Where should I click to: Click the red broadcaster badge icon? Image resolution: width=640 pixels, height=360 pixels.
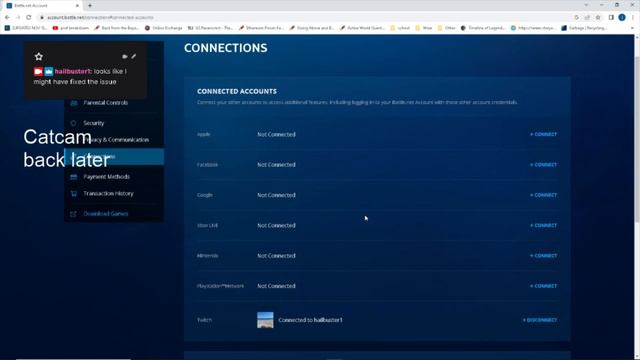pos(38,71)
